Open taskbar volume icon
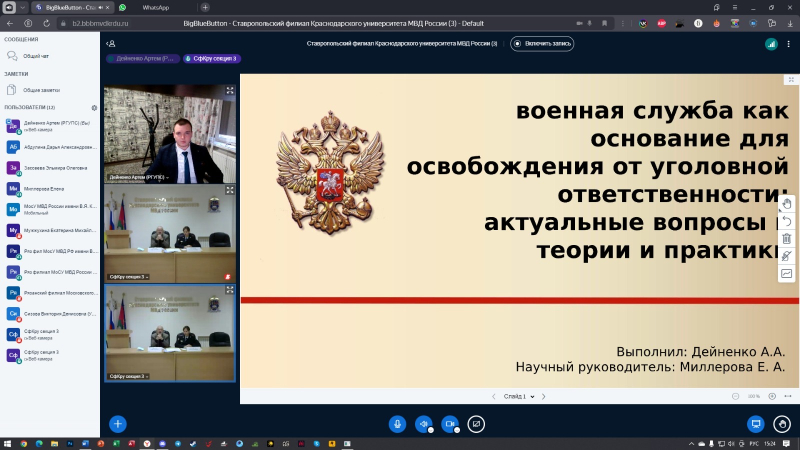Image resolution: width=800 pixels, height=450 pixels. [731, 444]
